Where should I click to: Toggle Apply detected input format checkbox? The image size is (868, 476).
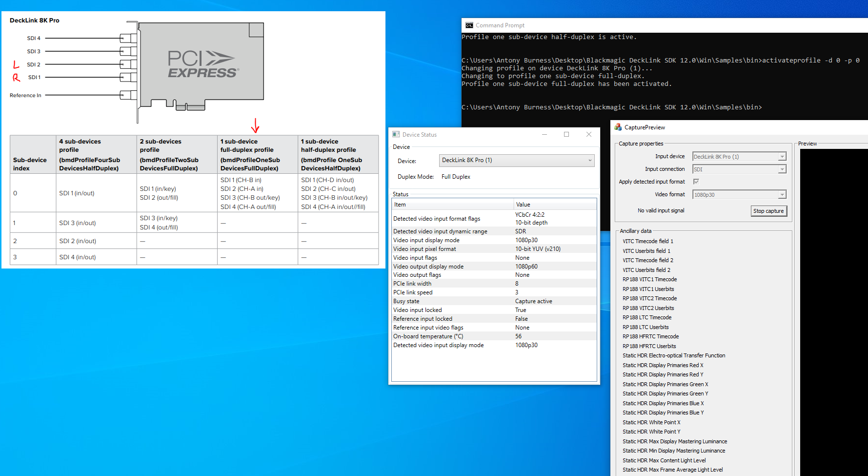tap(696, 182)
